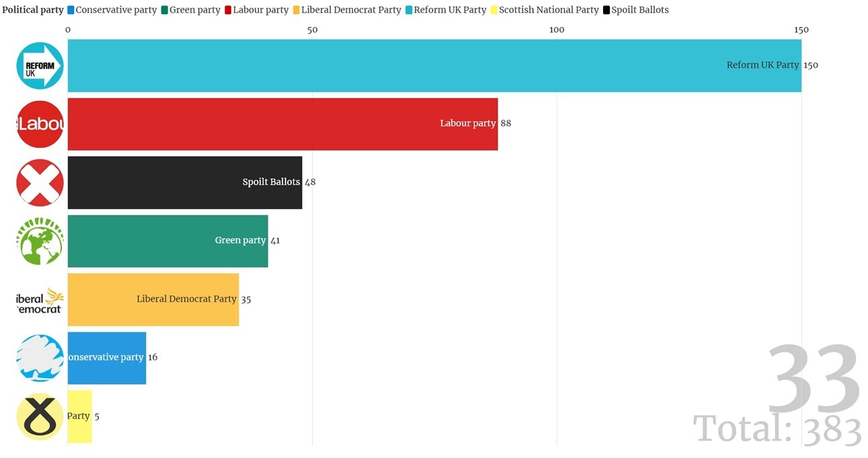Click the Liberal Democrat value "35"
The width and height of the screenshot is (868, 458).
click(246, 299)
